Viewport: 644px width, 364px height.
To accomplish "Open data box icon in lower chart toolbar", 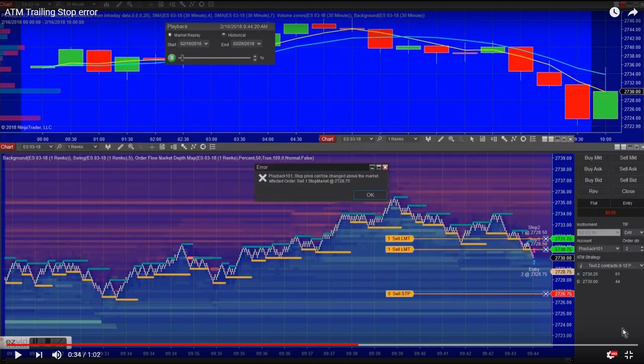I will [x=162, y=147].
